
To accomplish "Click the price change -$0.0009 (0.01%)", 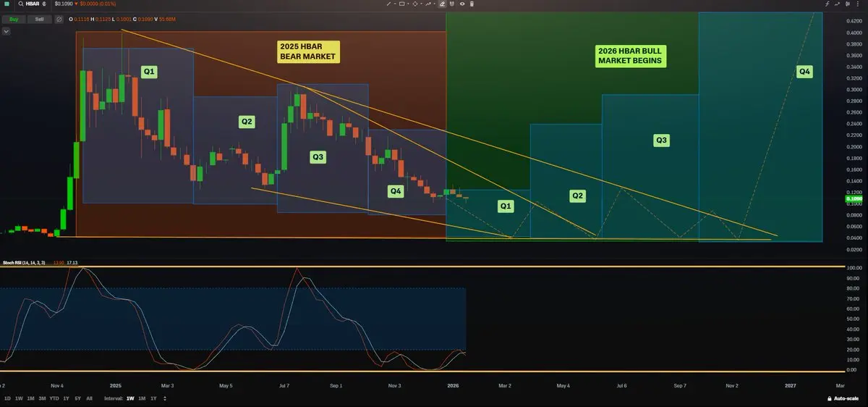I will pyautogui.click(x=98, y=4).
